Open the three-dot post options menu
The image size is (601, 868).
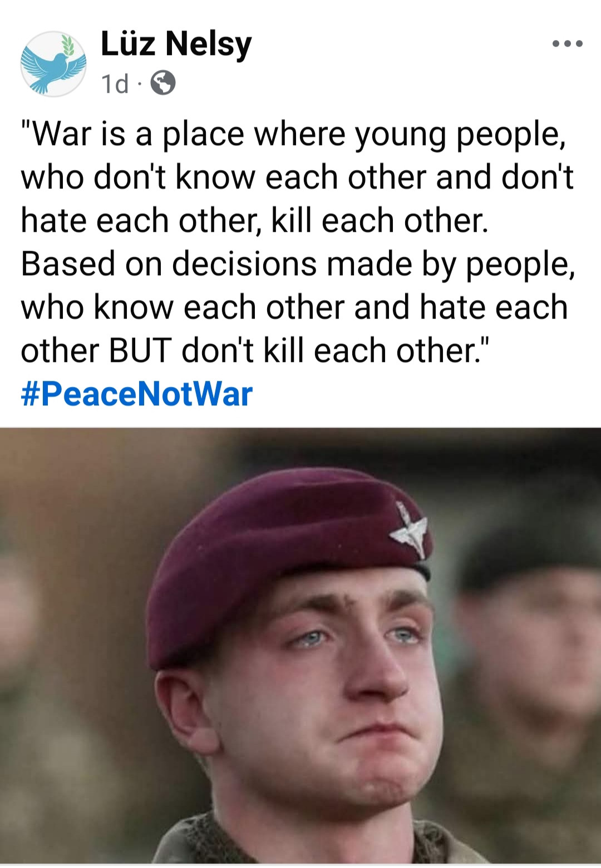[567, 43]
